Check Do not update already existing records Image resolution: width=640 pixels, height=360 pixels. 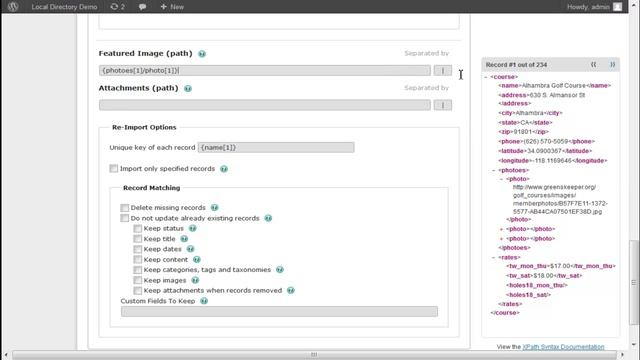click(124, 218)
